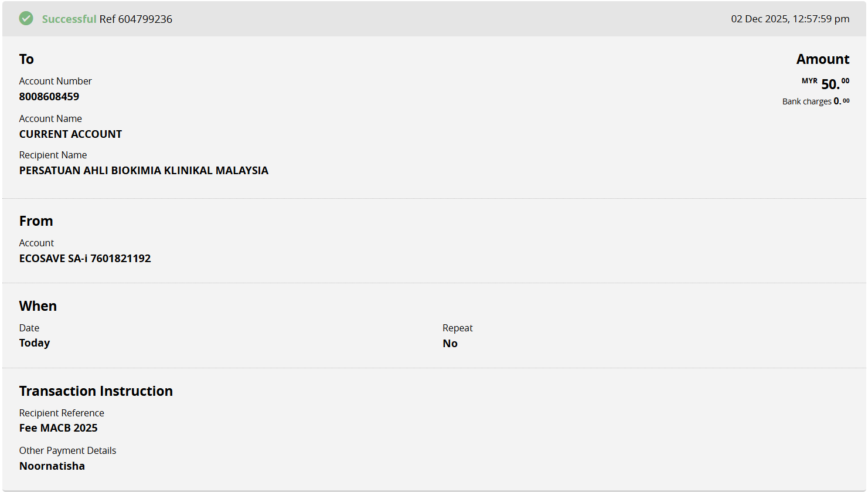
Task: Click the MYR 50.00 amount value
Action: pyautogui.click(x=829, y=84)
